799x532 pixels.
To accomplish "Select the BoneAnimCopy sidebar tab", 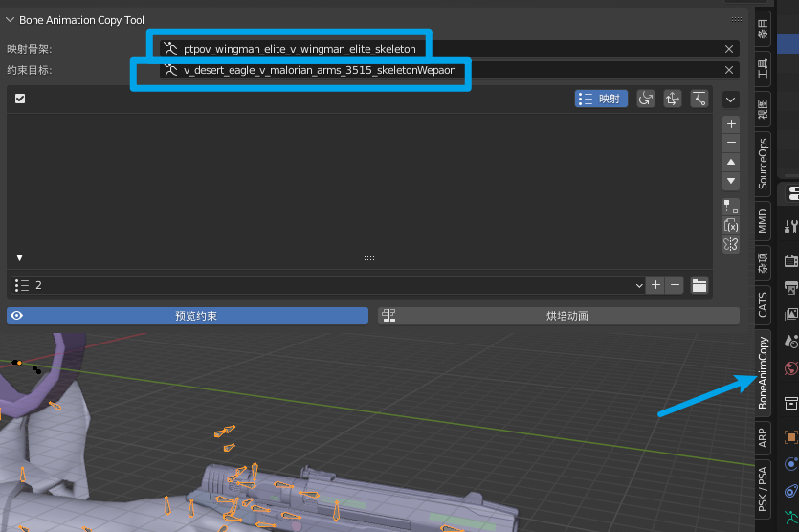I will pyautogui.click(x=763, y=372).
